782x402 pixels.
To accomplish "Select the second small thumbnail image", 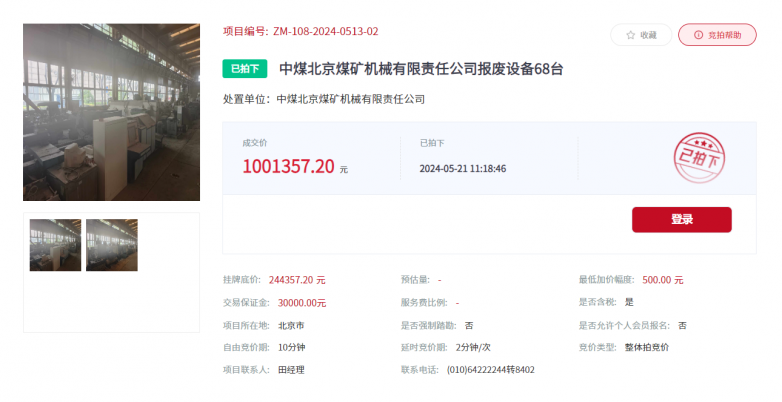I will (112, 245).
